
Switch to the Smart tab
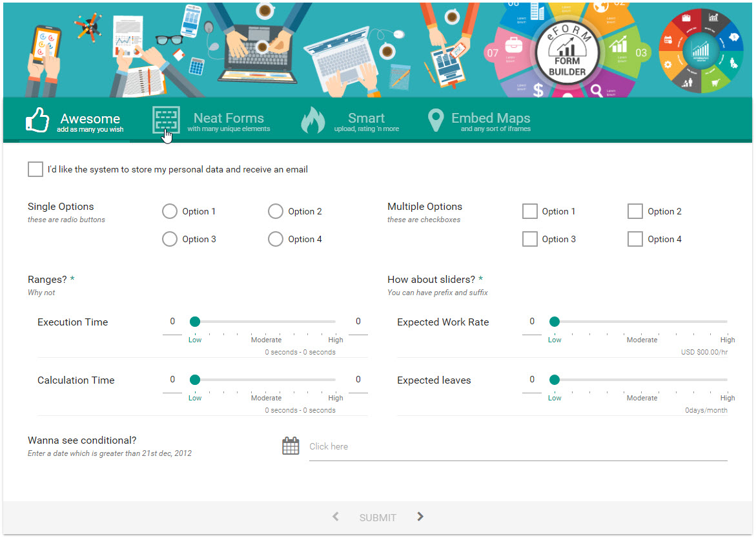coord(365,120)
